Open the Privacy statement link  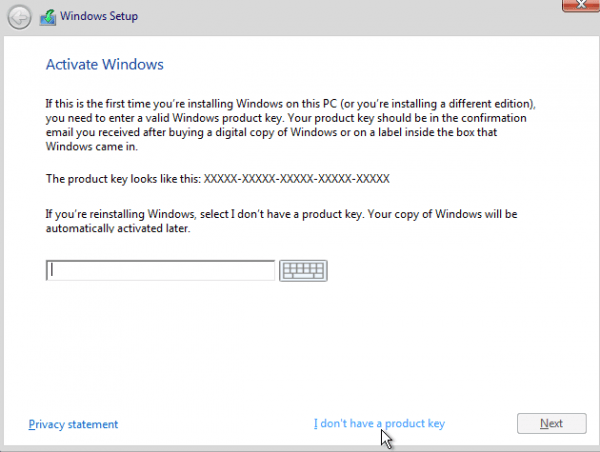[73, 424]
